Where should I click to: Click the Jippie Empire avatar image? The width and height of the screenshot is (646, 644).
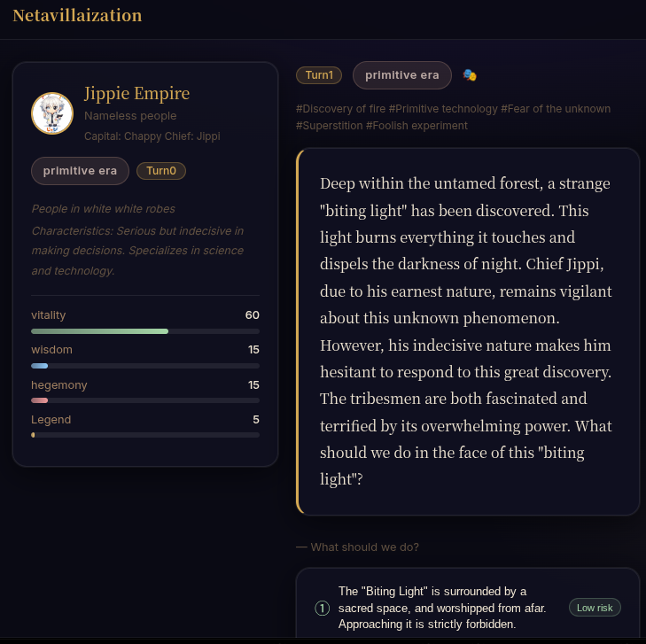coord(52,113)
